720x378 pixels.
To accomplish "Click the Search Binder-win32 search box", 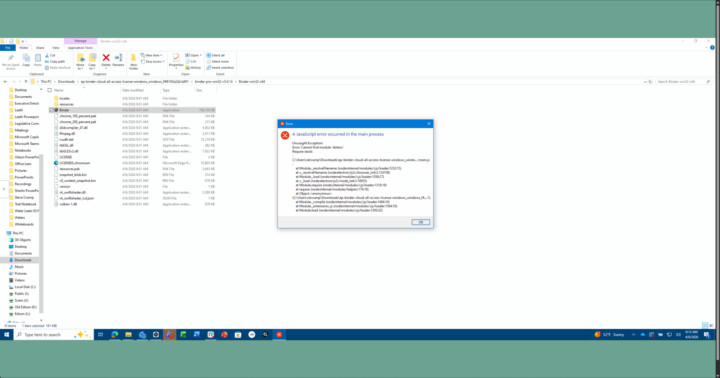I will pos(683,82).
